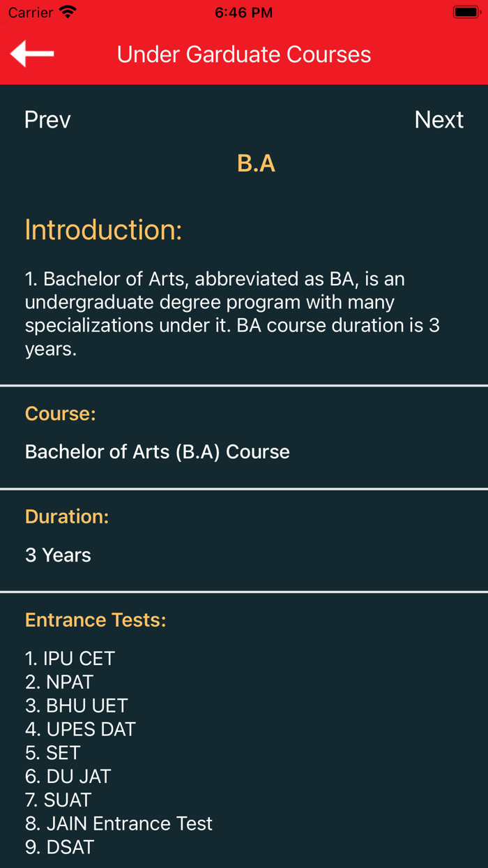This screenshot has height=868, width=488.
Task: Select the UPES DAT entrance test
Action: (x=80, y=729)
